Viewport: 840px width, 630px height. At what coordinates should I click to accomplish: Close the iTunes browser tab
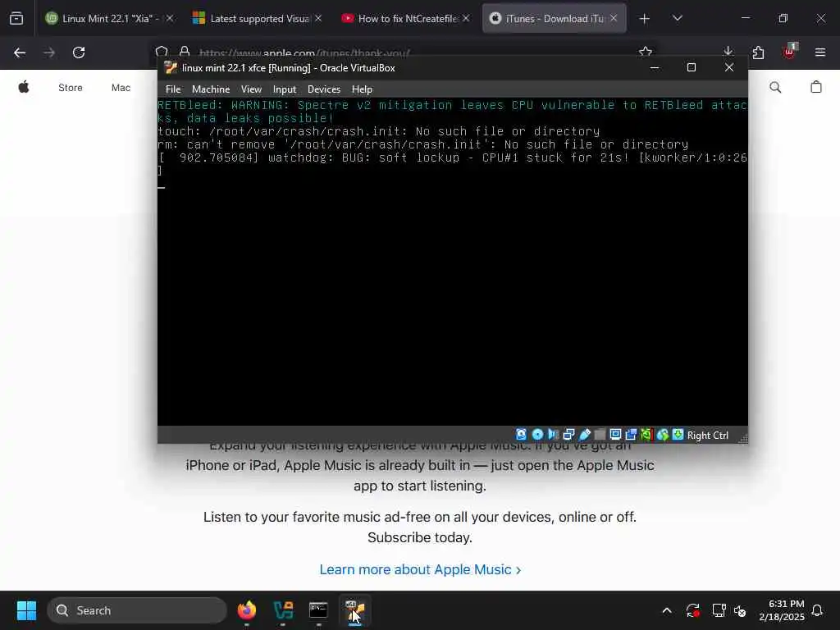(614, 18)
